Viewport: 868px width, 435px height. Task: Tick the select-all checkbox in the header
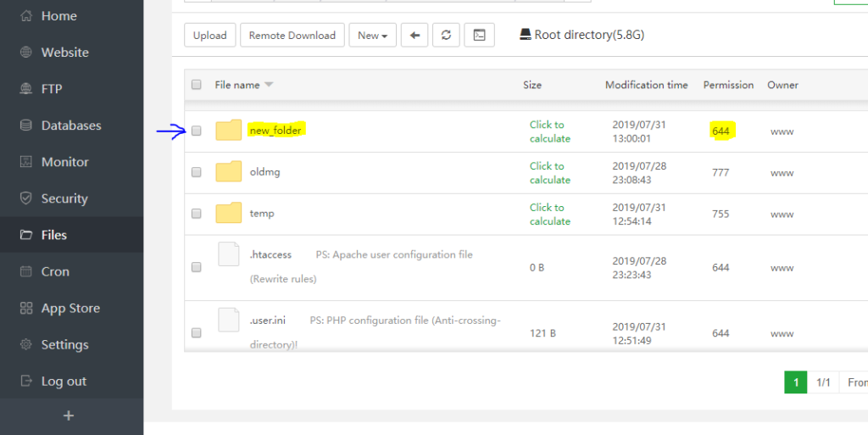pos(197,85)
